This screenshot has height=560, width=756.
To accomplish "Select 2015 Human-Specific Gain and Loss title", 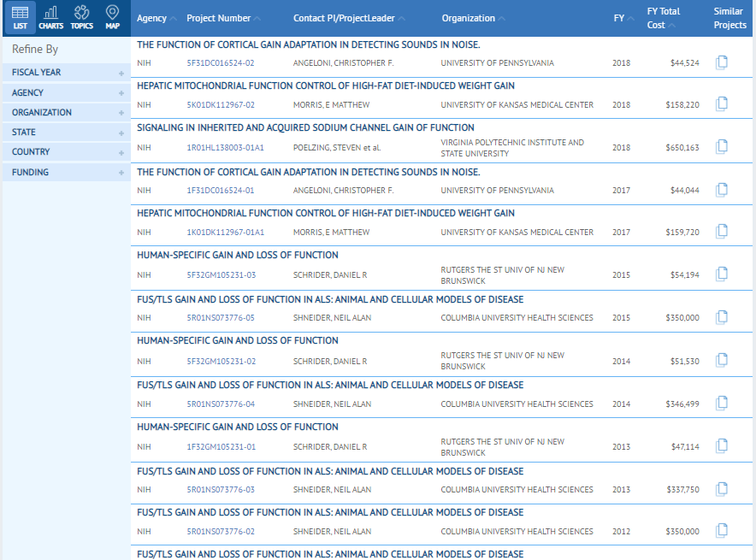I will click(237, 255).
